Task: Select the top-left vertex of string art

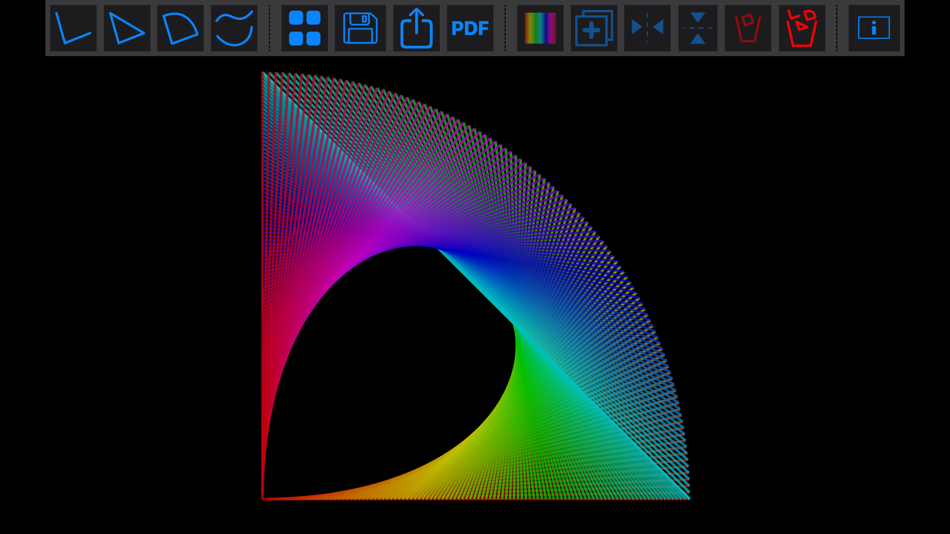Action: [x=262, y=73]
